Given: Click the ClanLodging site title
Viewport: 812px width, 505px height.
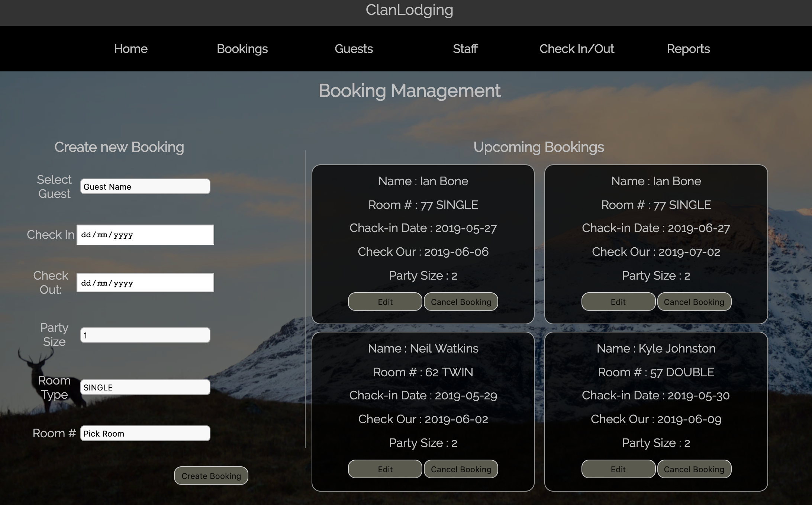Looking at the screenshot, I should coord(409,10).
